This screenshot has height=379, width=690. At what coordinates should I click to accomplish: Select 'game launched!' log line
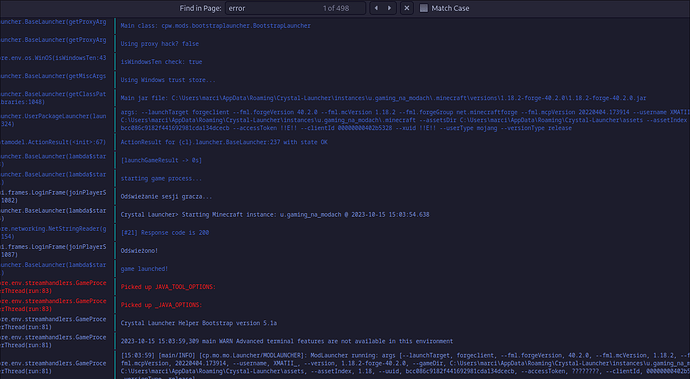[x=144, y=269]
